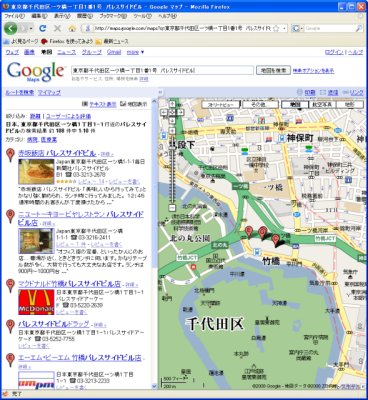
Task: Select red marker A in results list
Action: point(11,155)
